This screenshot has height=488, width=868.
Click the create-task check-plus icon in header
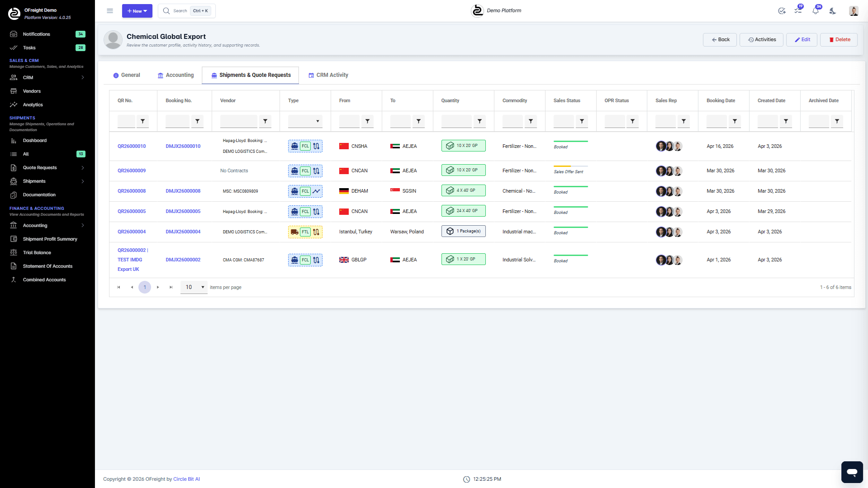point(782,11)
